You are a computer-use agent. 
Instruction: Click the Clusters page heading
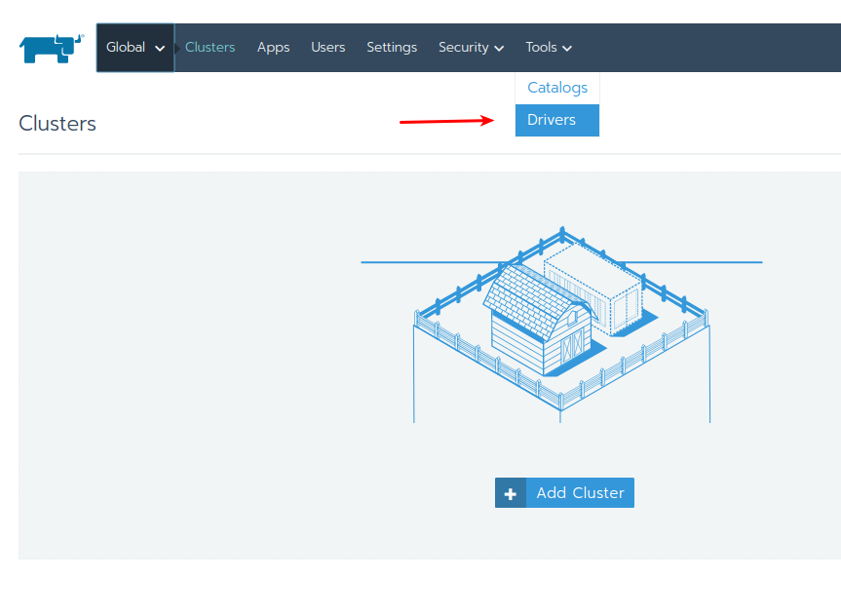(57, 123)
